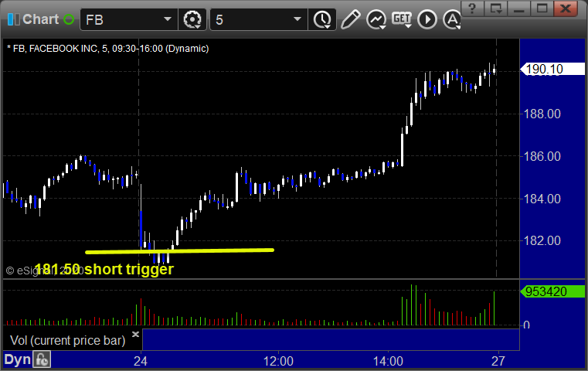Toggle the lock icon next to Dyn

pyautogui.click(x=41, y=359)
